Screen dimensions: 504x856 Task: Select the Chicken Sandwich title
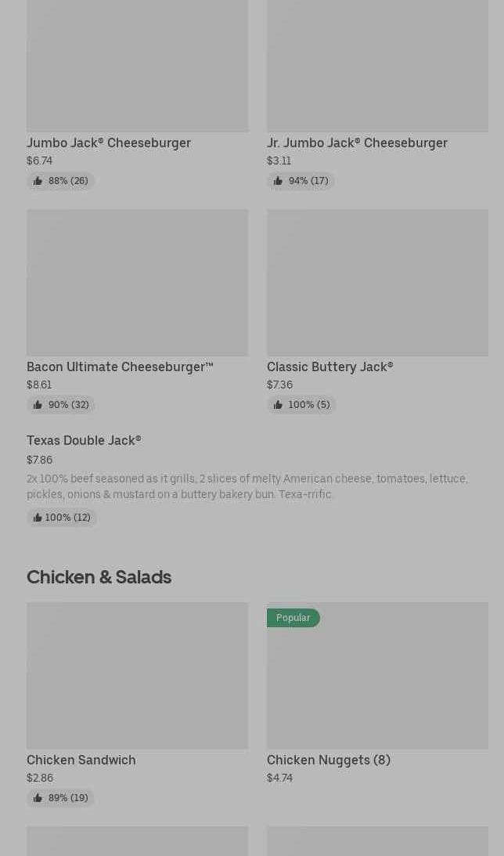pos(81,760)
